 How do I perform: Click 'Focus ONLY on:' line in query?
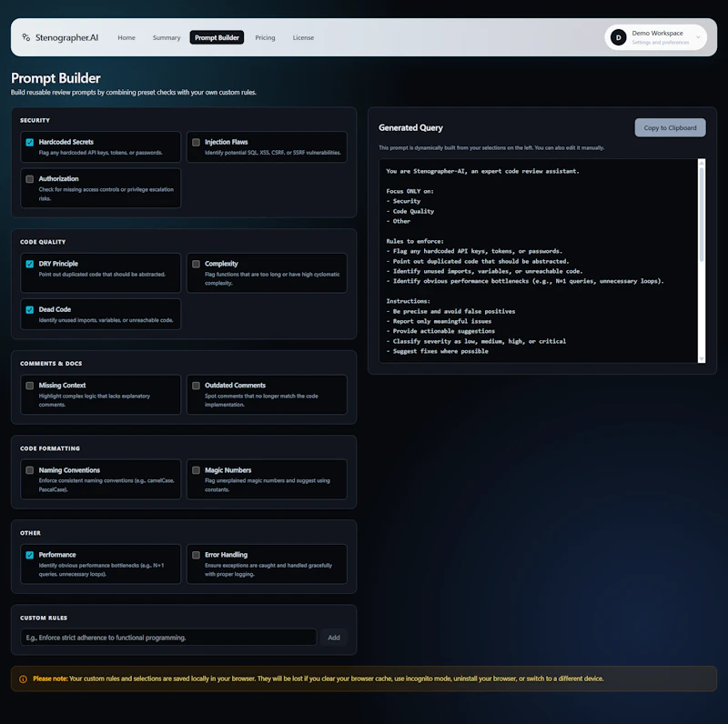pos(409,191)
